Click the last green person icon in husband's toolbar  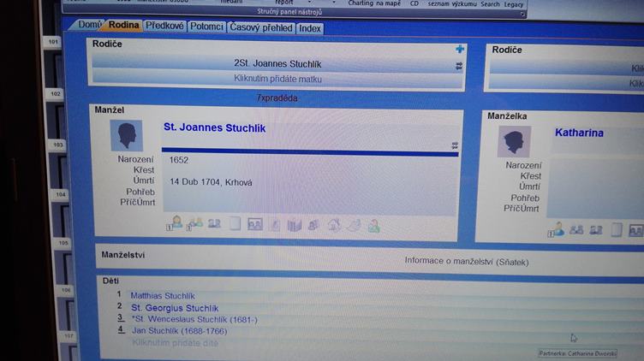(373, 227)
